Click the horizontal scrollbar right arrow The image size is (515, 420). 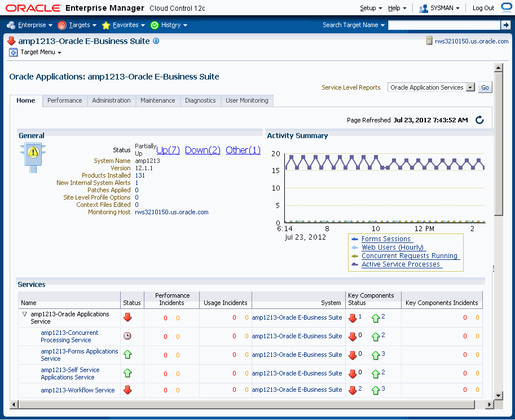coord(490,405)
